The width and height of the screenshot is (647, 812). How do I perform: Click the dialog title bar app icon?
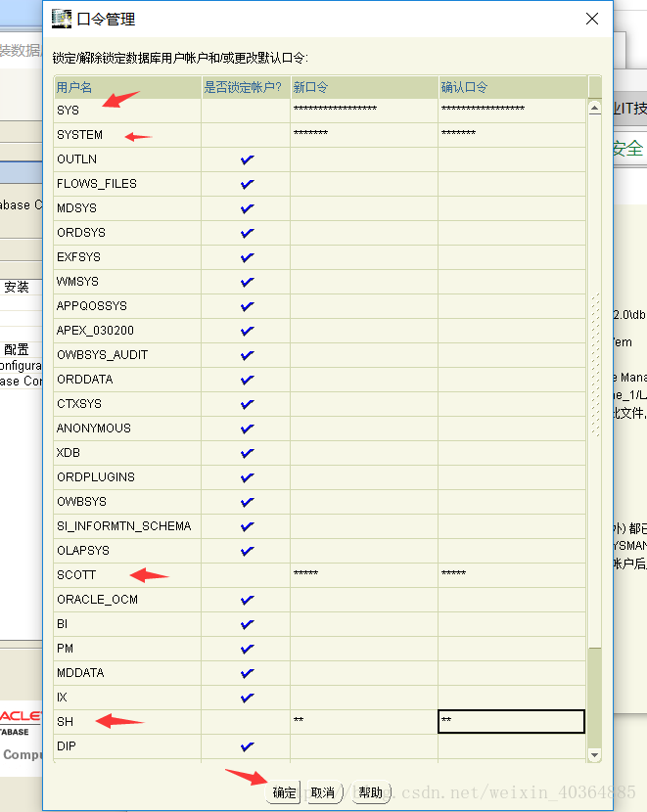point(62,19)
